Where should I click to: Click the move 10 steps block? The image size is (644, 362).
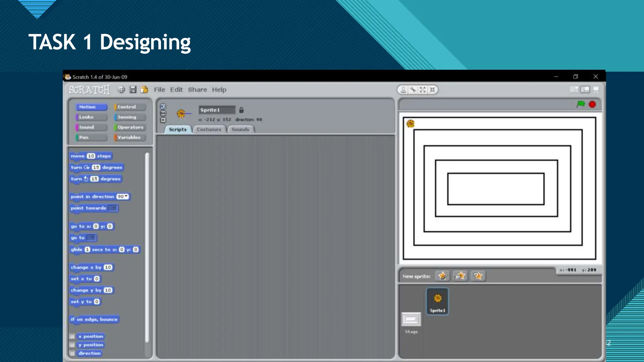pyautogui.click(x=91, y=156)
